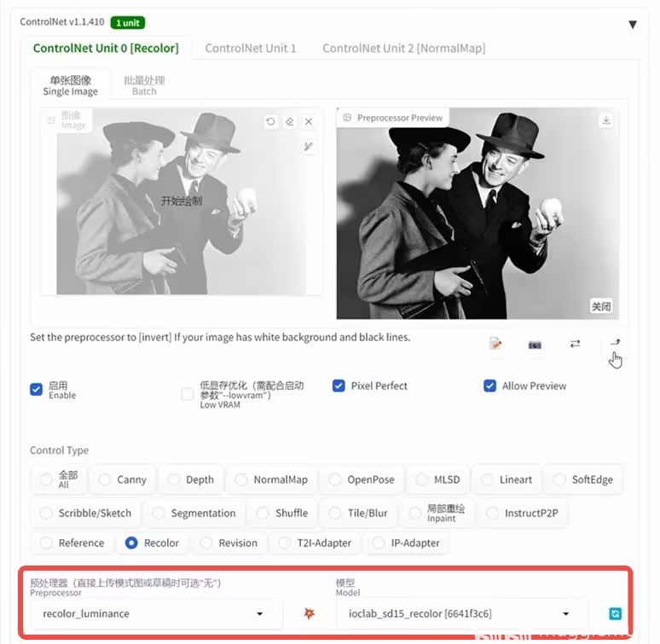Click the mirror webcam swap-arrows icon
660x644 pixels.
tap(575, 344)
